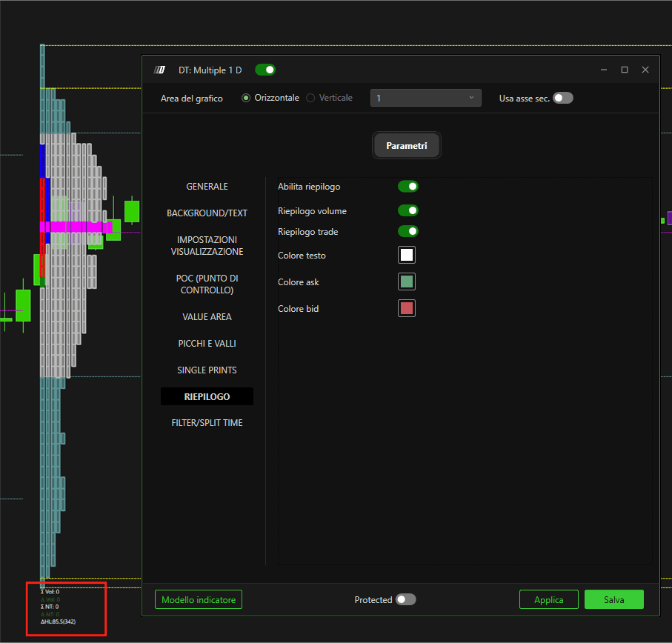Click the Σ NT: 0 summary text on chart
The height and width of the screenshot is (643, 672).
(50, 607)
